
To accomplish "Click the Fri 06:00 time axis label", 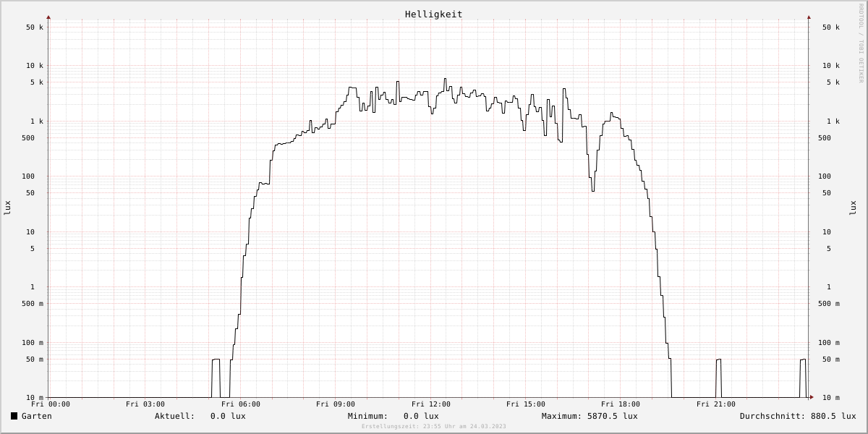I will coord(241,404).
